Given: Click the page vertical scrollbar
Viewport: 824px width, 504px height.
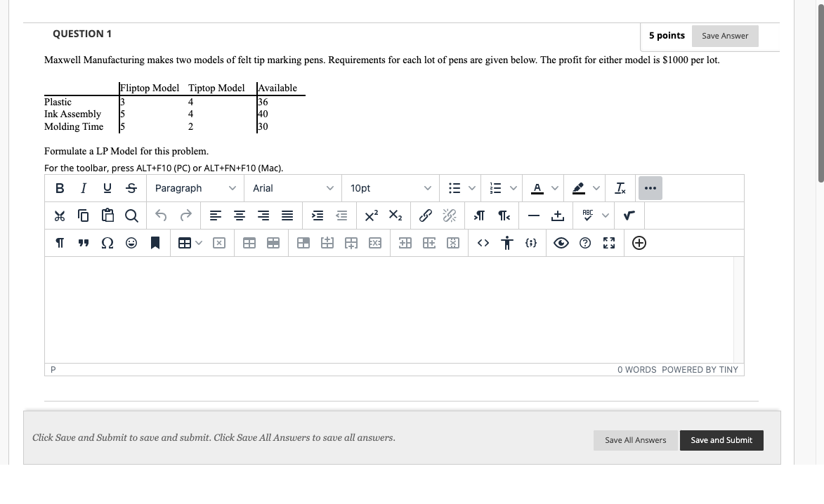Looking at the screenshot, I should [x=820, y=92].
